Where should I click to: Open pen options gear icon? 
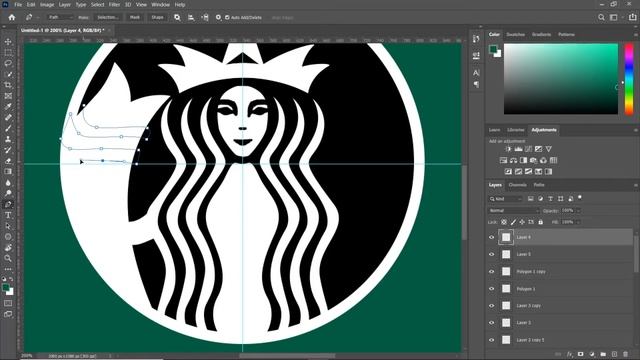218,18
